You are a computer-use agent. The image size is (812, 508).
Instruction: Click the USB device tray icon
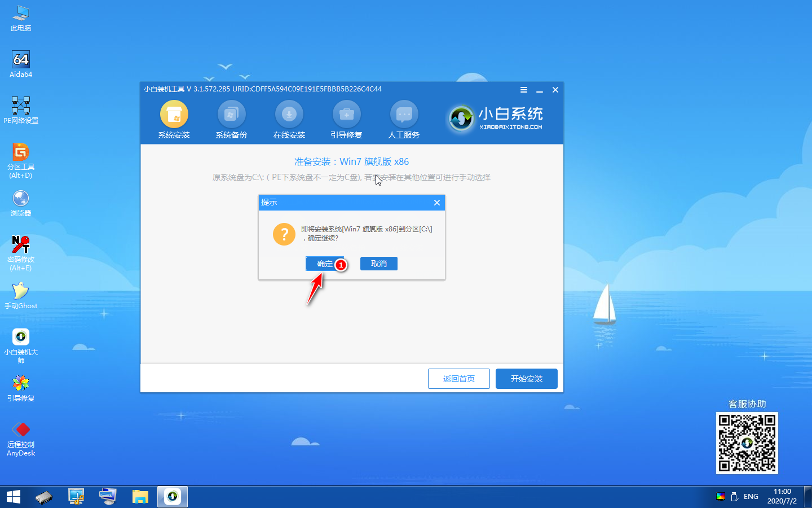tap(735, 497)
